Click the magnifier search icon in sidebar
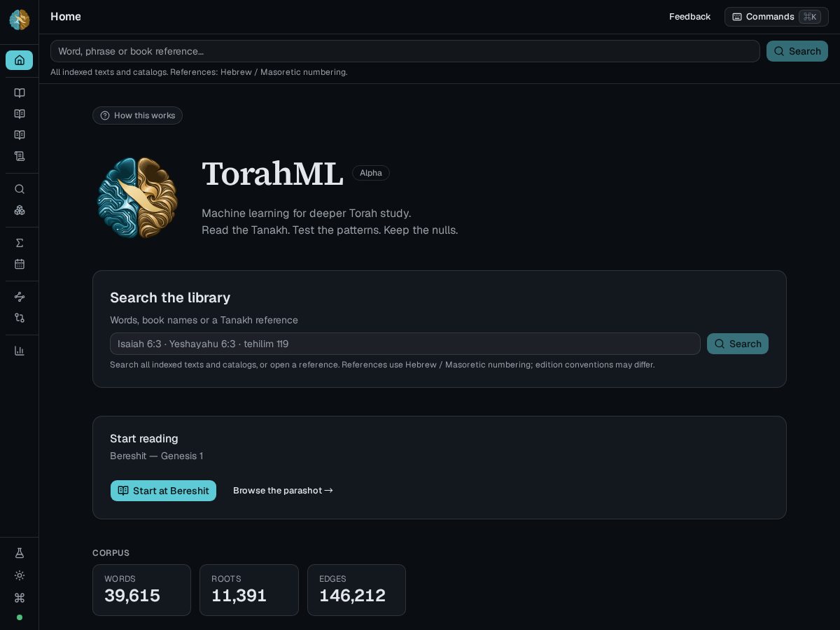The image size is (840, 630). pos(20,189)
